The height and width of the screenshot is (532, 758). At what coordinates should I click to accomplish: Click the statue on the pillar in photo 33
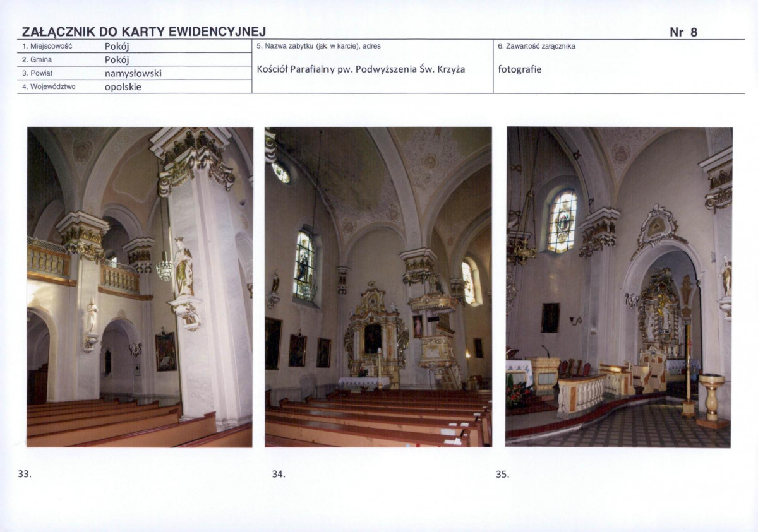pos(183,268)
